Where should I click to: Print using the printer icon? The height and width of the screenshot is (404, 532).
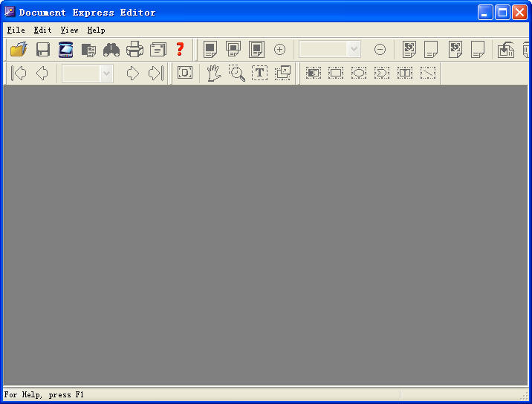click(134, 50)
